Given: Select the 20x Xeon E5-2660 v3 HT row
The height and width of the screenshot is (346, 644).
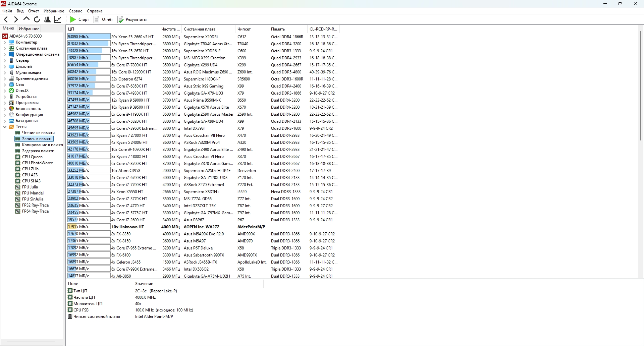Looking at the screenshot, I should coord(203,37).
